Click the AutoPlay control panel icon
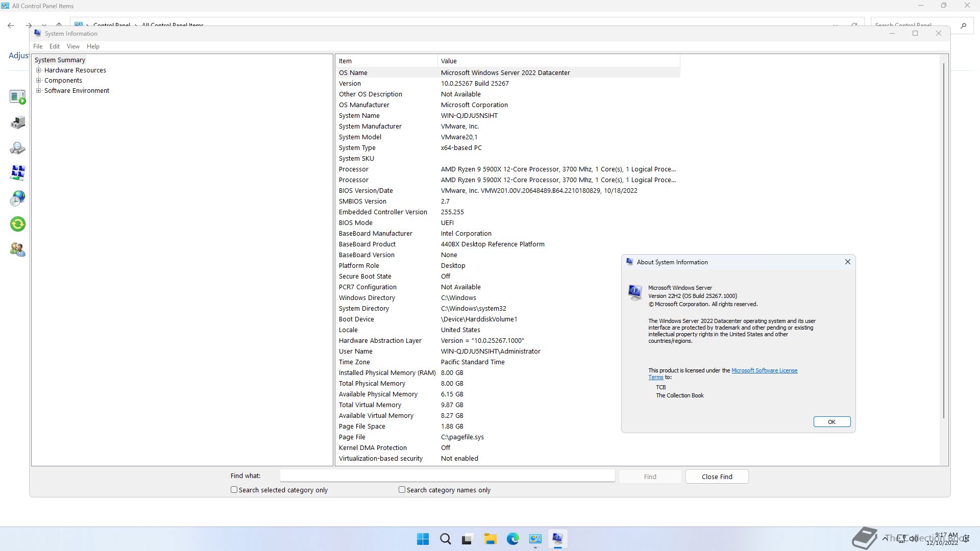Image resolution: width=980 pixels, height=551 pixels. pyautogui.click(x=17, y=97)
